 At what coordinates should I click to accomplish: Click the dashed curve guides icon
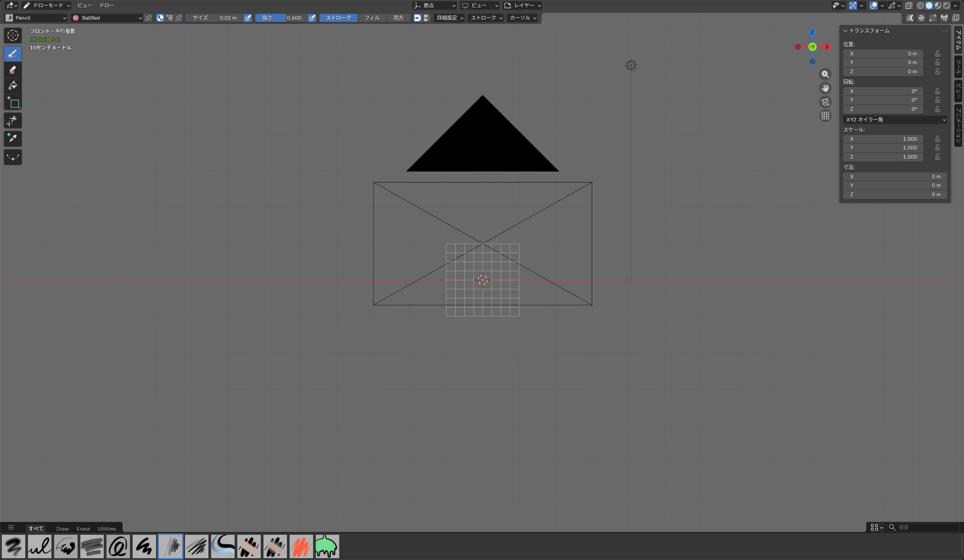933,18
